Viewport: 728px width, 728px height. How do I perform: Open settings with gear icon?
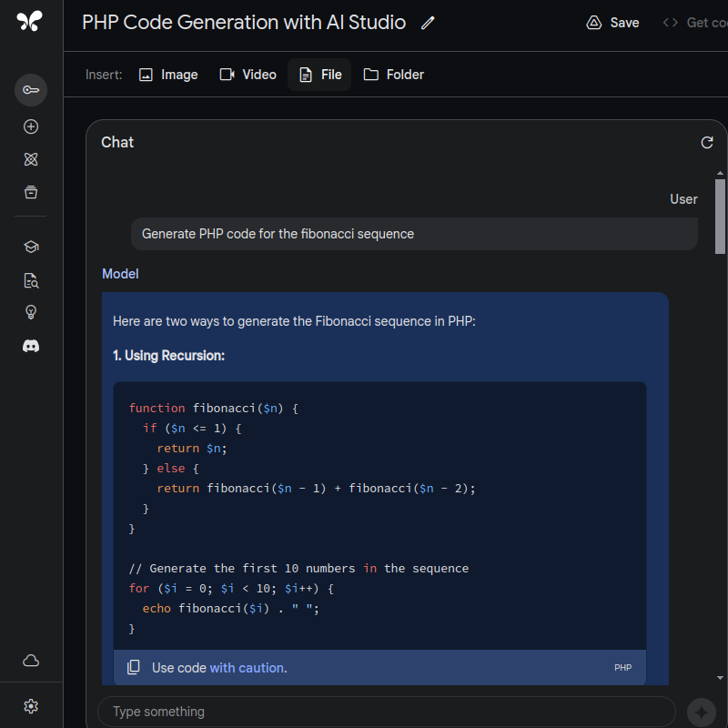(x=31, y=706)
